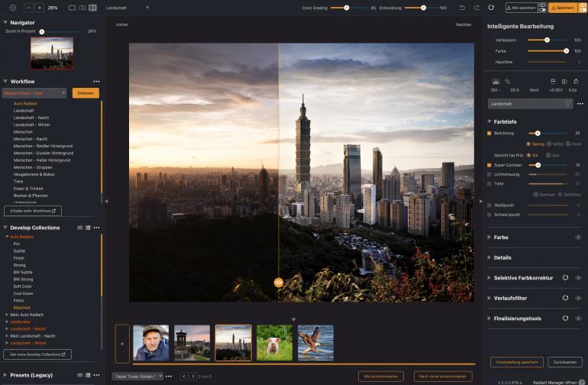Screen dimensions: 588x385
Task: Select the Filmic develop preset
Action: click(21, 300)
